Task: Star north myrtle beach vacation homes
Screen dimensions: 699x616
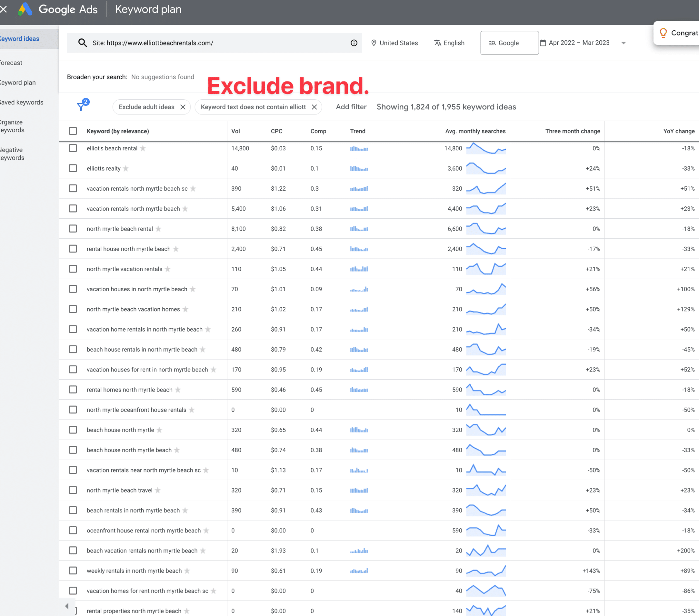Action: tap(185, 309)
